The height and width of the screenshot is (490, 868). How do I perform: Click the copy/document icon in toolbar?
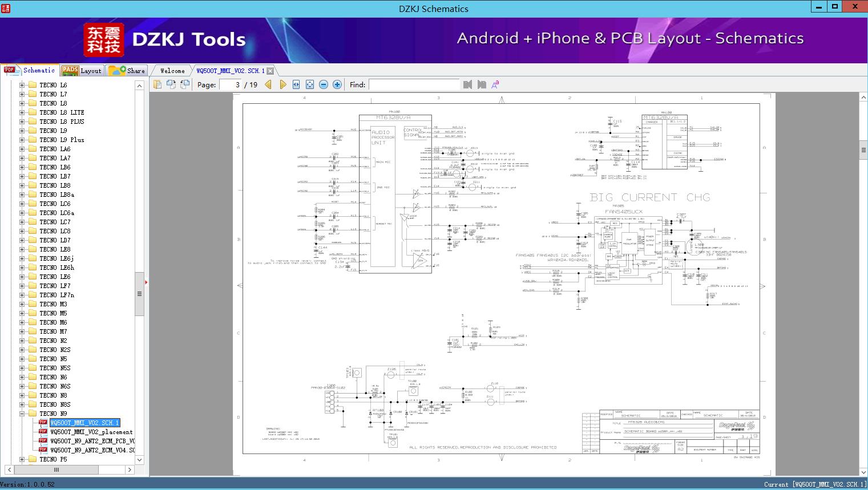pos(157,84)
